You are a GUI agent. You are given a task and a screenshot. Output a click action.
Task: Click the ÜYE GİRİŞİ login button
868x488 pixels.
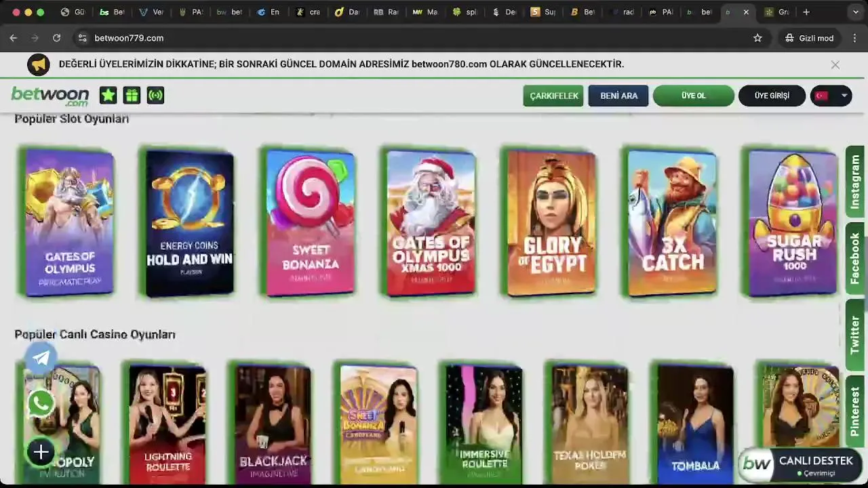[x=772, y=96]
